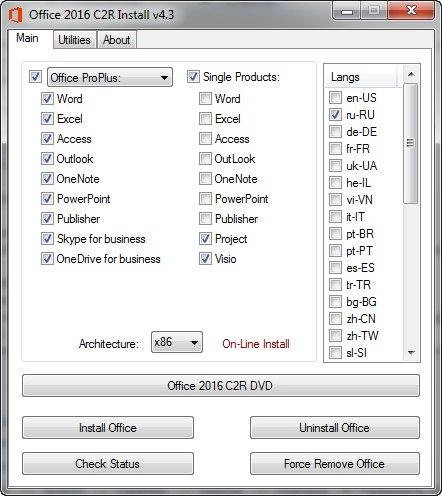442x496 pixels.
Task: Click the Langs list scrollbar thumb
Action: [411, 143]
